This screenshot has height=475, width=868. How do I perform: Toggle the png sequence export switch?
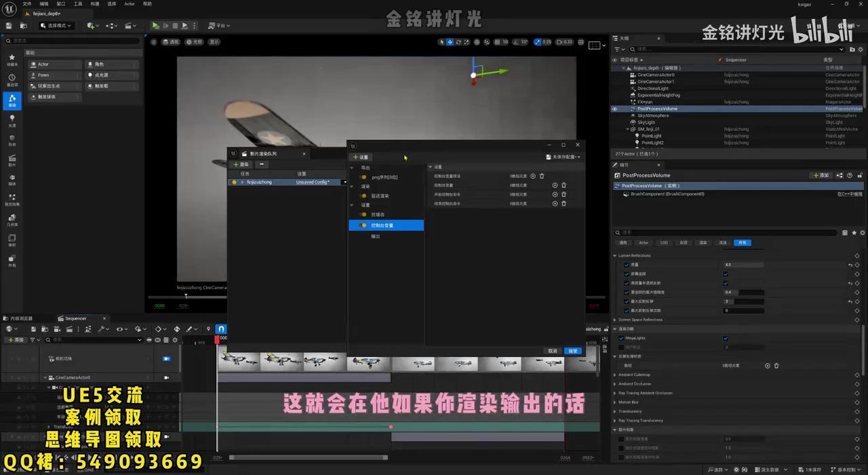pyautogui.click(x=363, y=177)
